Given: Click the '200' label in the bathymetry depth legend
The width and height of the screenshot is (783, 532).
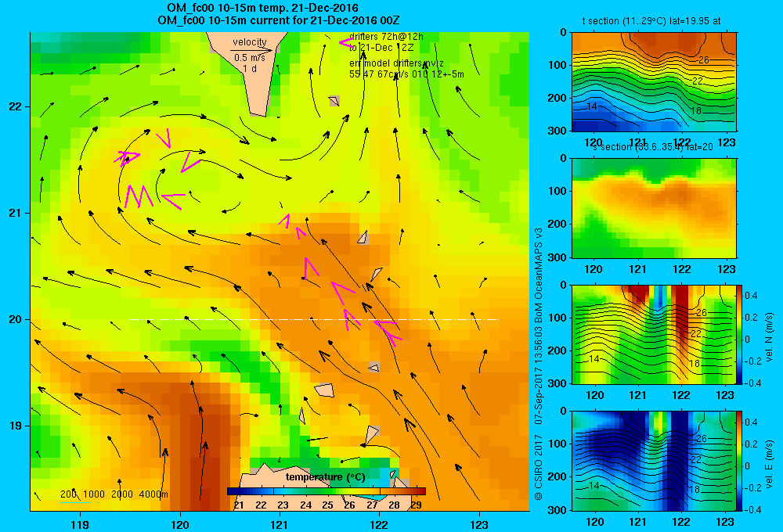Looking at the screenshot, I should click(x=68, y=494).
